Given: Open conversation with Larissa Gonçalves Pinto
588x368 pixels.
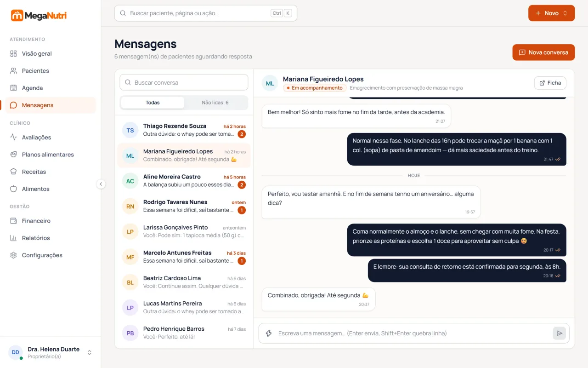Looking at the screenshot, I should (184, 231).
